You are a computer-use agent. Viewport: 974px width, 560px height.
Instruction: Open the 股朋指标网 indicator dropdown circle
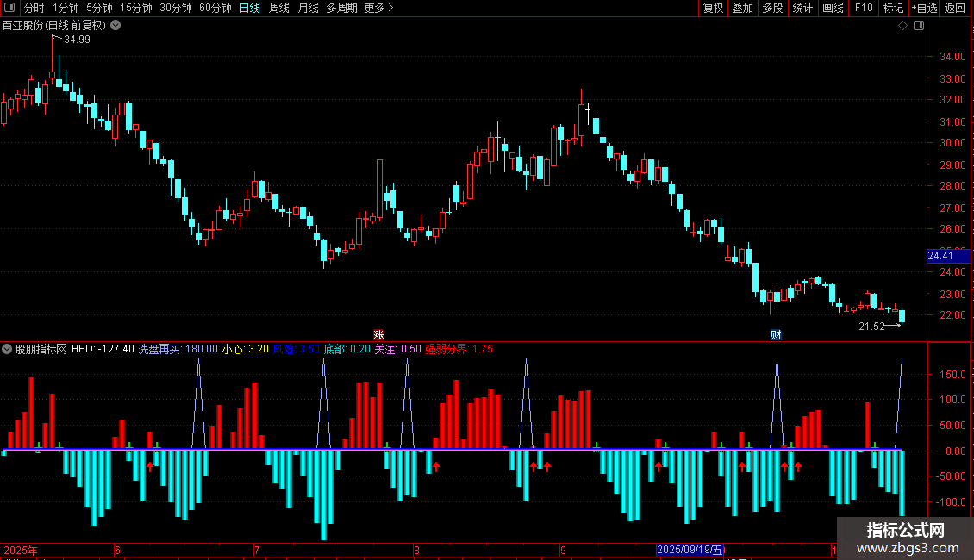tap(7, 349)
